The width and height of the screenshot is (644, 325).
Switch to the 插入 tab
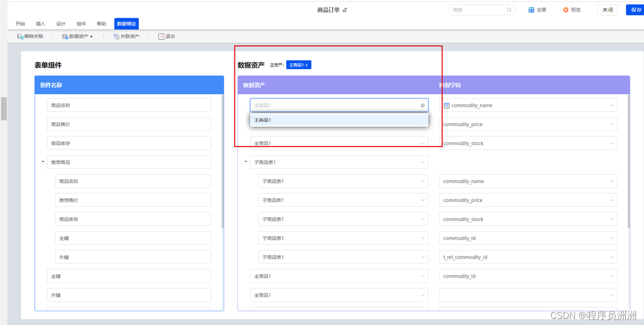(x=41, y=24)
